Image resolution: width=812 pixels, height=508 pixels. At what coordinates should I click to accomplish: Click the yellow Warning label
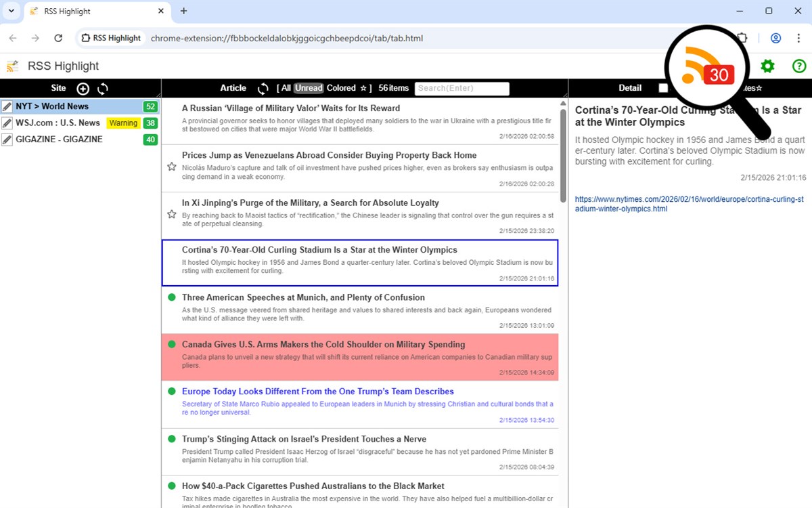click(x=123, y=123)
